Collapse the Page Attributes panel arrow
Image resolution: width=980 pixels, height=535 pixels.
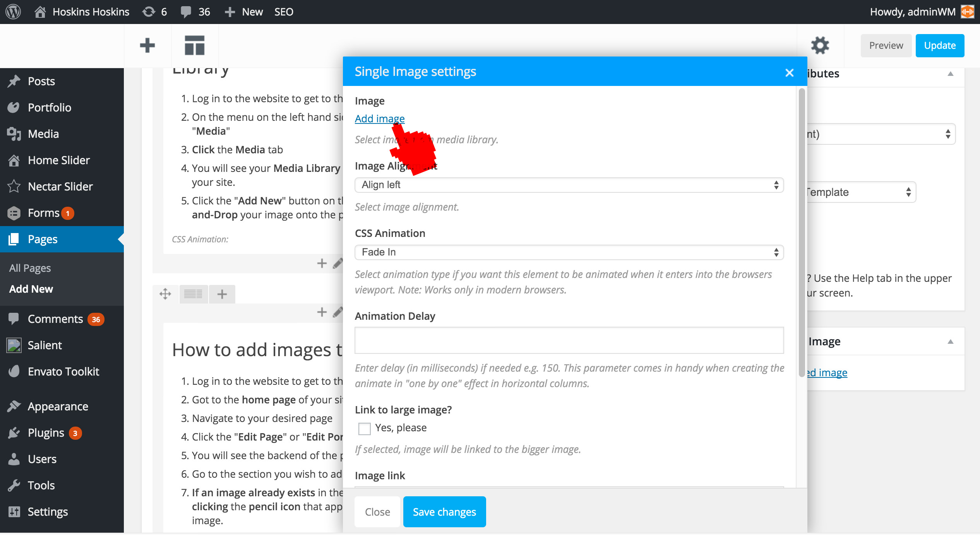point(950,74)
